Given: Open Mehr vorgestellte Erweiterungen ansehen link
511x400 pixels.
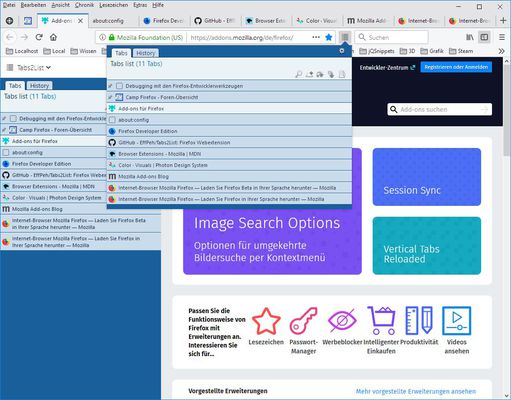Looking at the screenshot, I should [416, 391].
